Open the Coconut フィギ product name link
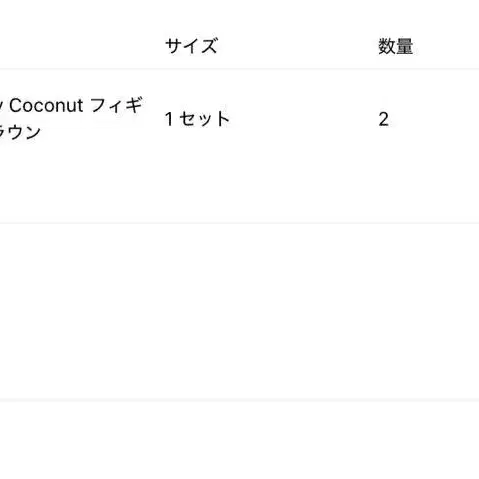 coord(71,118)
